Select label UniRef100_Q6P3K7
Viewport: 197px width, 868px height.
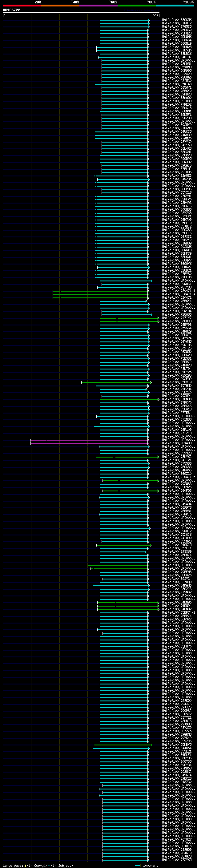(x=176, y=619)
